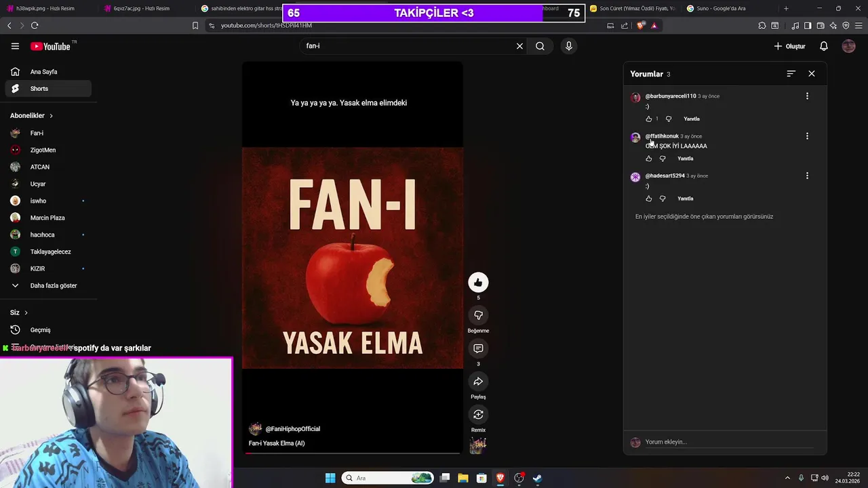868x488 pixels.
Task: Open Ana Sayfa in the sidebar
Action: (x=47, y=72)
